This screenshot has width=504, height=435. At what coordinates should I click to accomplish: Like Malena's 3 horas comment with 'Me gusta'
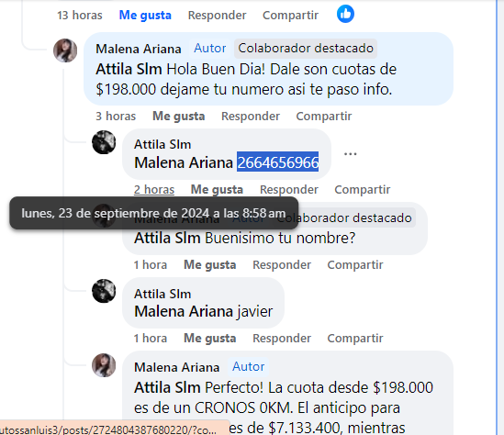click(x=178, y=116)
